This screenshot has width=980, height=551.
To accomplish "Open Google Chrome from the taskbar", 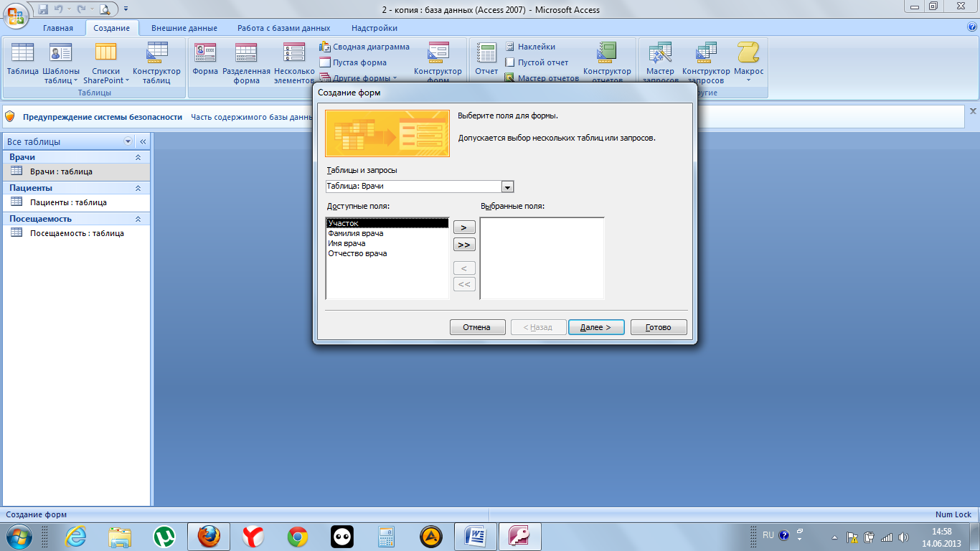I will point(298,537).
